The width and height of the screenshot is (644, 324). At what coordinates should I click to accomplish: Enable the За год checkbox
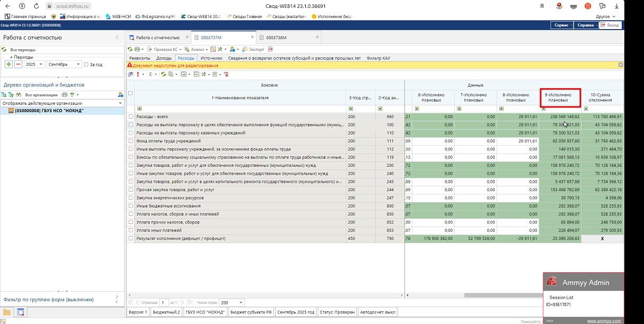86,65
